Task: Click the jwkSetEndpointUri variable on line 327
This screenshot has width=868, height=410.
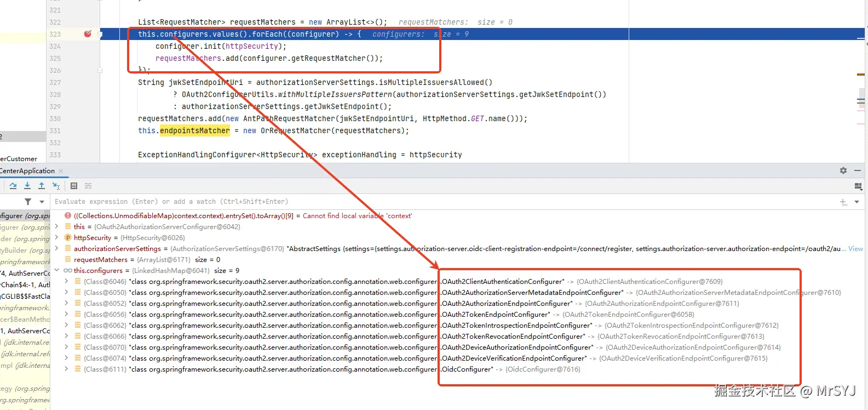Action: (205, 82)
